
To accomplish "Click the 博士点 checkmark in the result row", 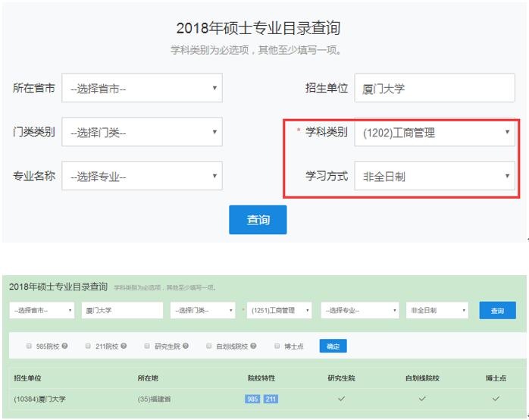I will pyautogui.click(x=496, y=398).
